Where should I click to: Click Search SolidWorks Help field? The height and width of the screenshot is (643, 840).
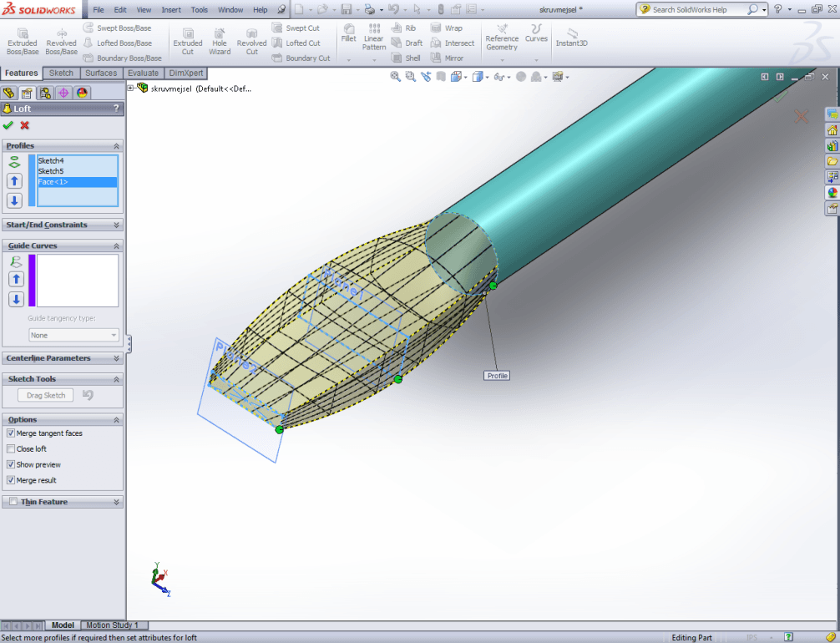(697, 10)
